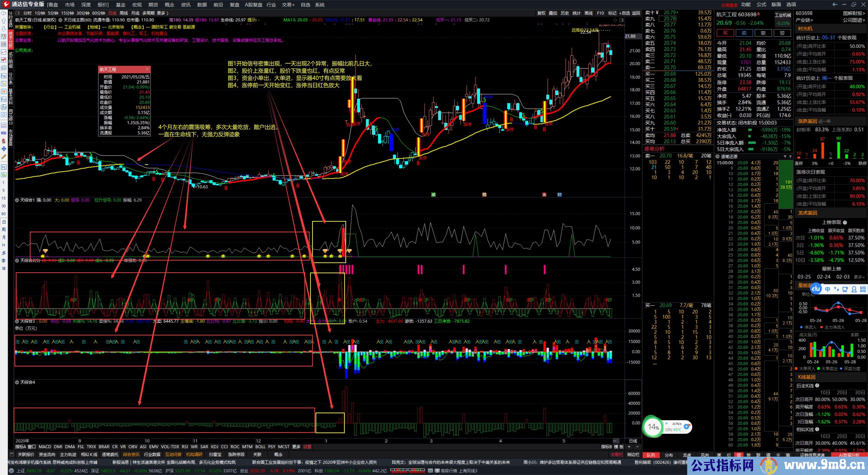This screenshot has width=868, height=475.
Task: Click the CPU usage 14% floating widget
Action: pos(653,427)
